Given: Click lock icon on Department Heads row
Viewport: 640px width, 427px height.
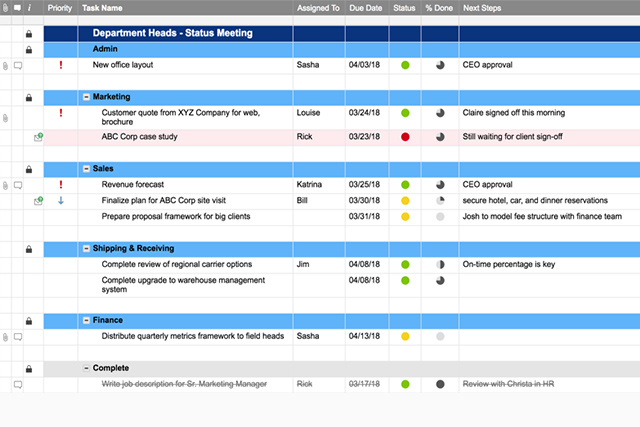Looking at the screenshot, I should point(29,34).
